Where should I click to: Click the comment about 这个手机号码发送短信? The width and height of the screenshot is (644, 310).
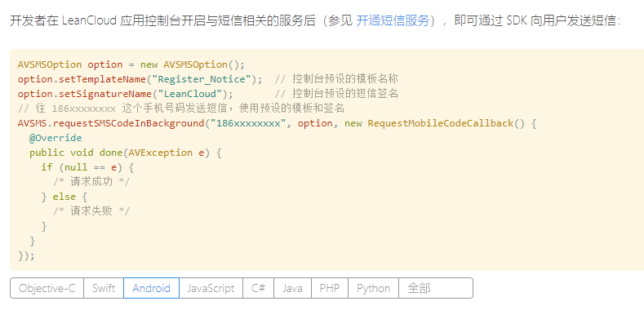click(180, 108)
